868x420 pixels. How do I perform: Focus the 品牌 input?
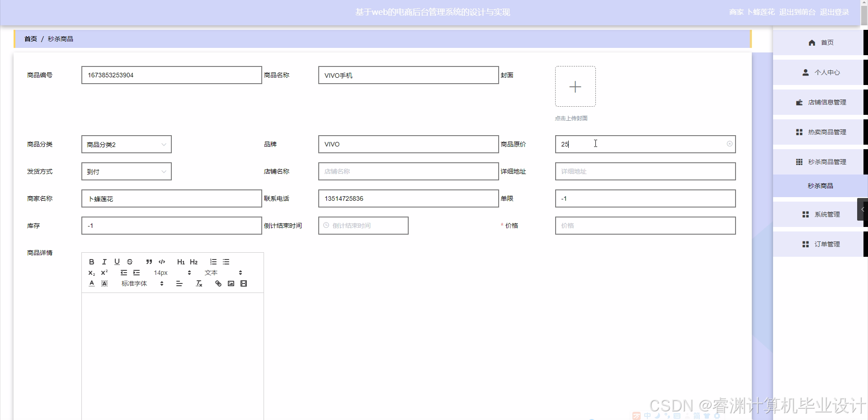tap(409, 144)
